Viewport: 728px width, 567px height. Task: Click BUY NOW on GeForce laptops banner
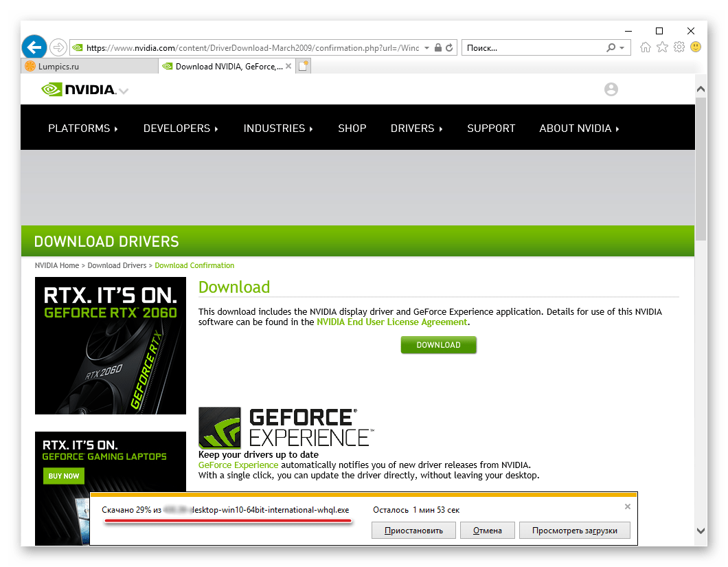(x=63, y=476)
